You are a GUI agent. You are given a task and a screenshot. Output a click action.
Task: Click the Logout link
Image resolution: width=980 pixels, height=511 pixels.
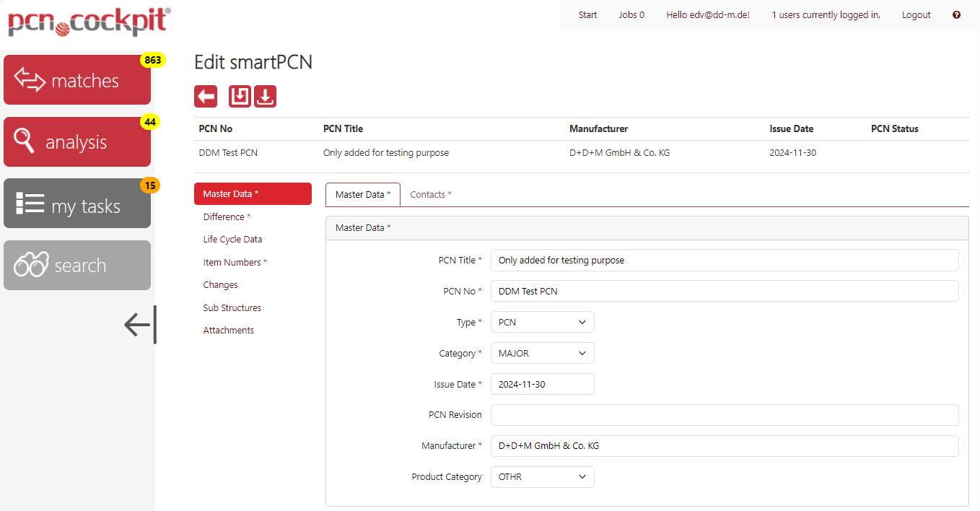(x=916, y=14)
